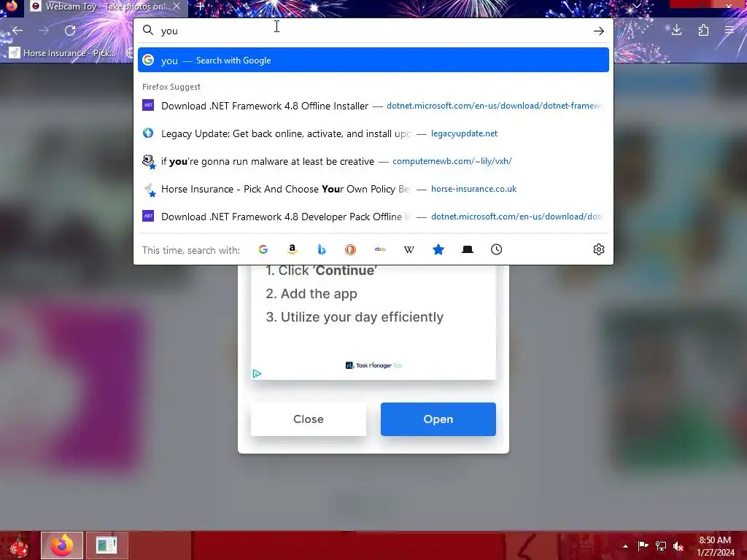Search this time with Google icon
Screen dimensions: 747x560
(263, 249)
